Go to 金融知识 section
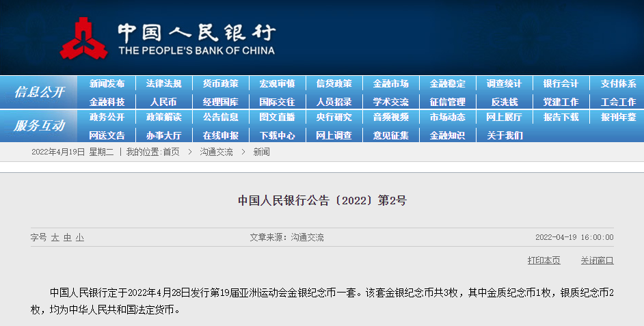The width and height of the screenshot is (644, 326). point(447,135)
